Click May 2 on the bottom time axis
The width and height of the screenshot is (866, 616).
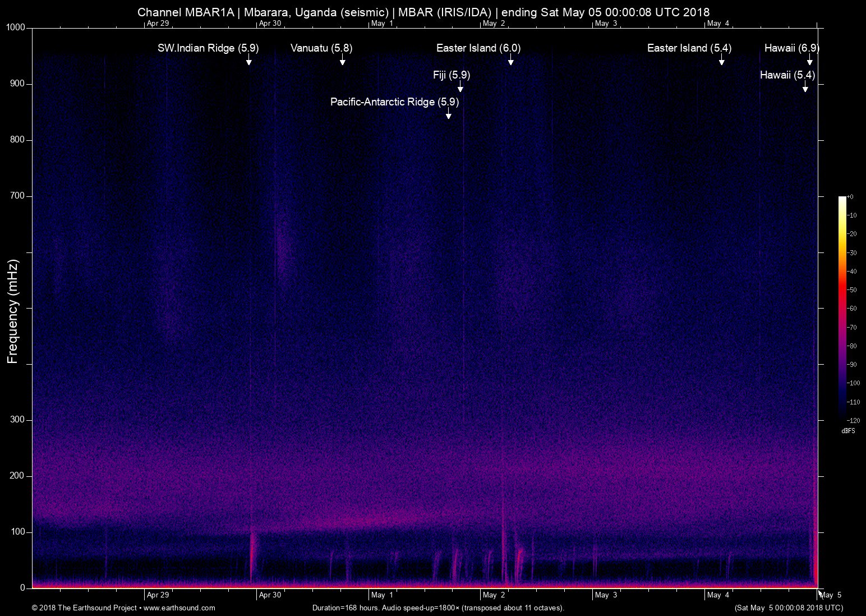494,595
